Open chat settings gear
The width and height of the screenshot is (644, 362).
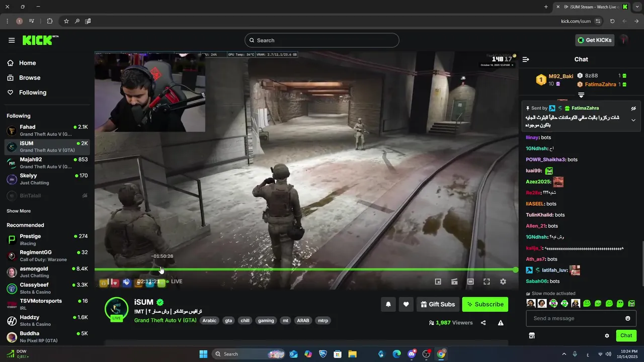pos(607,336)
